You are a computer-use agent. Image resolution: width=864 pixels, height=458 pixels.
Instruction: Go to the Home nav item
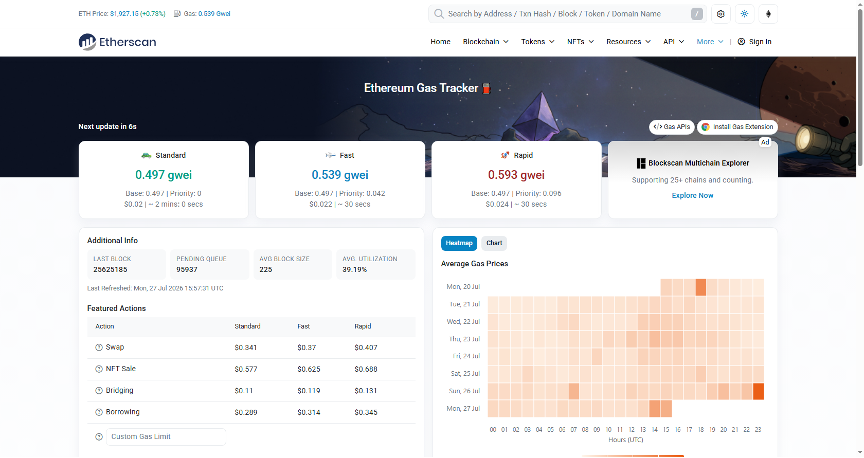tap(440, 41)
